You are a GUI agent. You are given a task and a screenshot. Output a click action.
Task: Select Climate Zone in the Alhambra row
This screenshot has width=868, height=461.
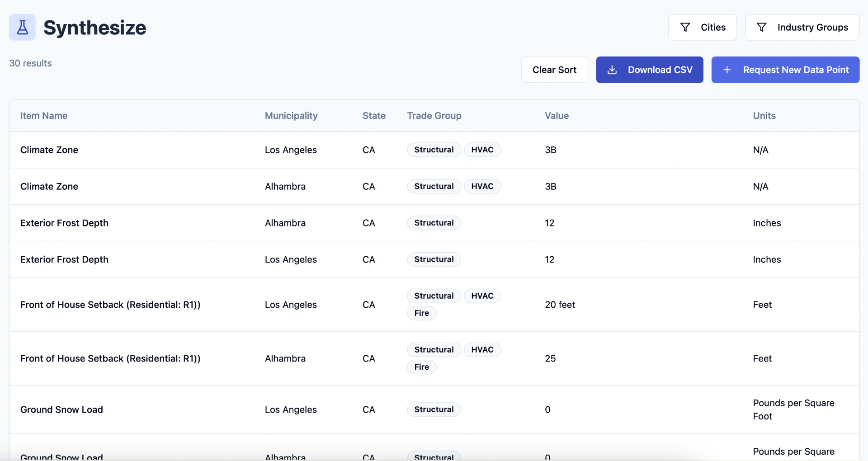point(49,187)
